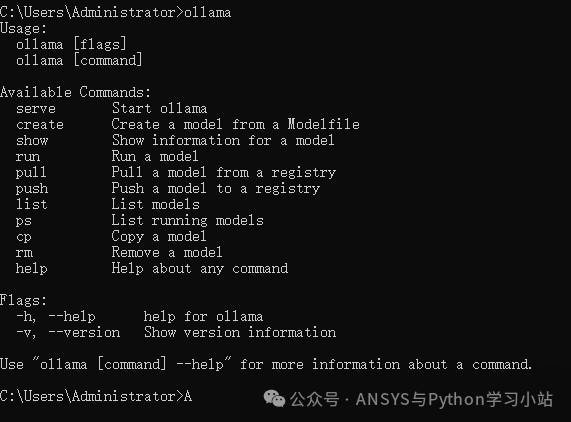This screenshot has width=571, height=422.
Task: Click the 'ANSYS与Python学习小站' watermark text
Action: click(454, 399)
